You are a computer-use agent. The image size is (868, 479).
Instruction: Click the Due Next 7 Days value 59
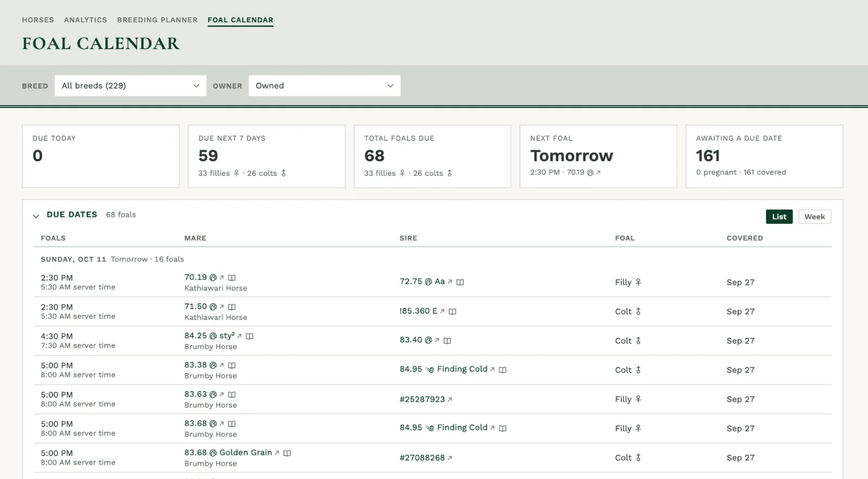[x=208, y=156]
